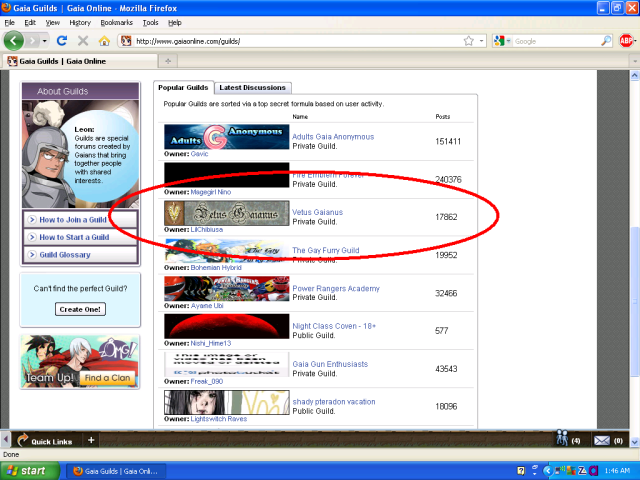The height and width of the screenshot is (480, 640).
Task: Open owner Nishi_Hime13's profile link
Action: tap(211, 343)
